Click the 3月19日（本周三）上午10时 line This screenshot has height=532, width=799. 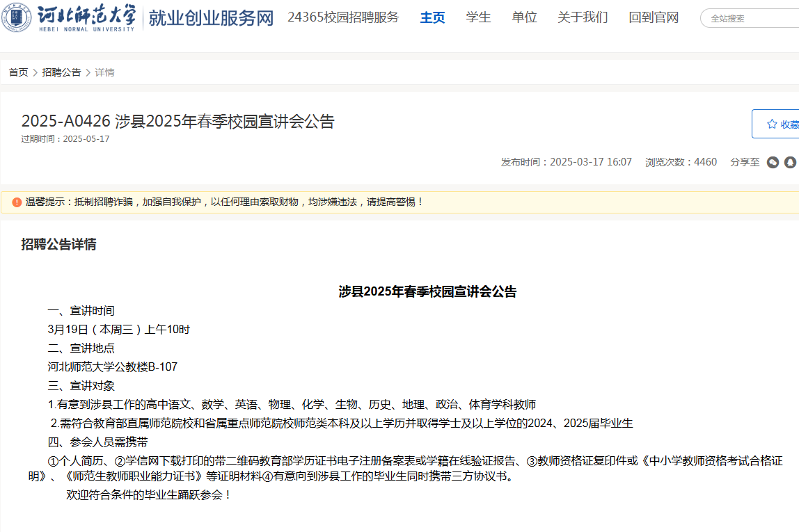click(119, 330)
